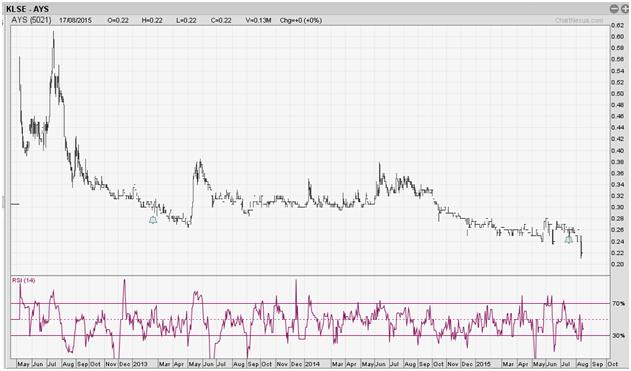Click the 0.22 price level on the axis
Viewport: 631px width, 371px height.
tap(617, 253)
